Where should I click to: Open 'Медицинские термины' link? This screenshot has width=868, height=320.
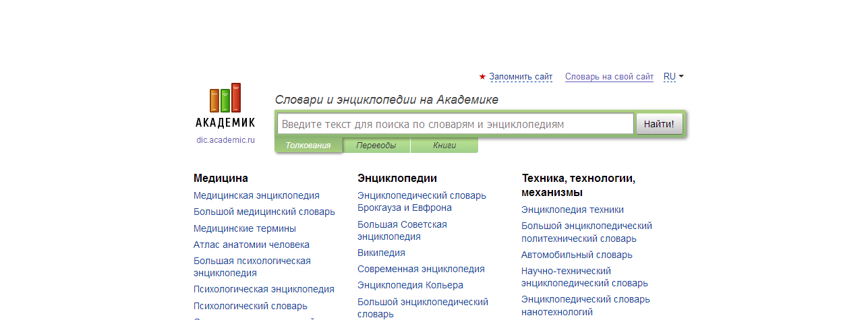(245, 228)
